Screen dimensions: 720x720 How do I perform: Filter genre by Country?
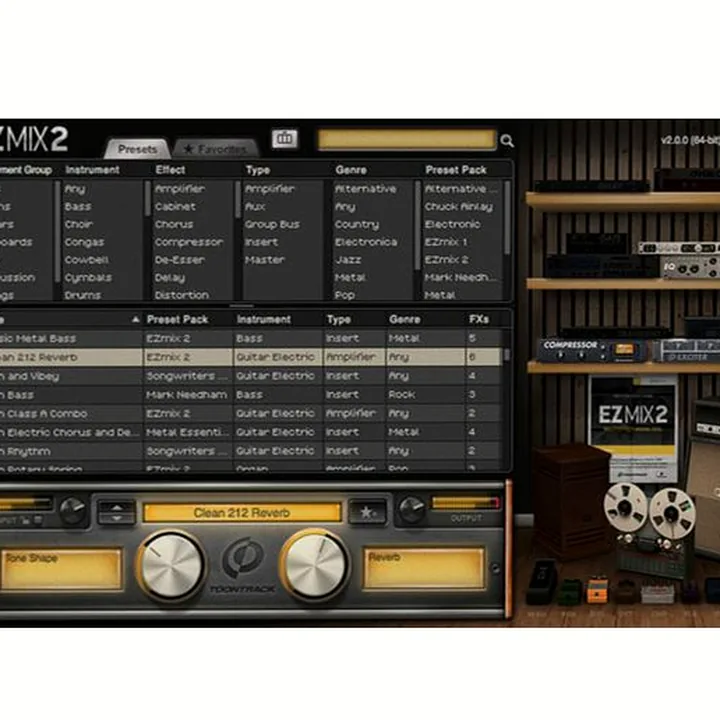(x=357, y=225)
